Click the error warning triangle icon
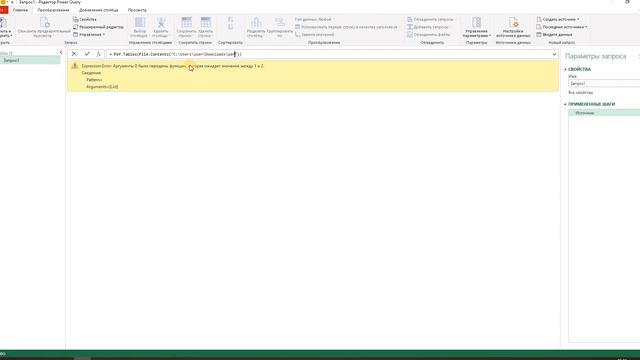640x360 pixels. point(75,66)
